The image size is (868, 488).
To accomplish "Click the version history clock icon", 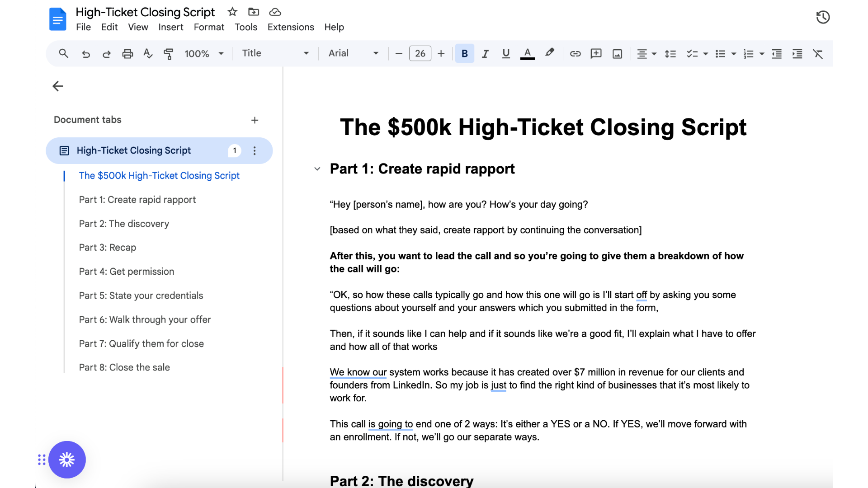I will pyautogui.click(x=823, y=17).
